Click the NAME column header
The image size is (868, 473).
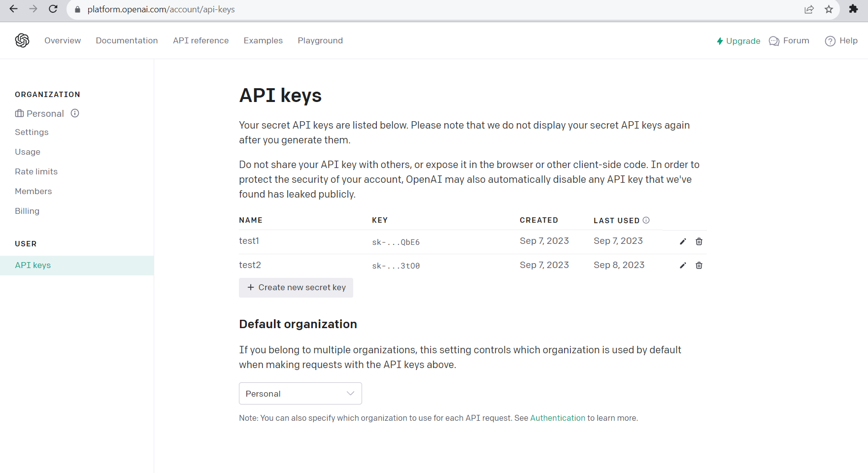(251, 220)
